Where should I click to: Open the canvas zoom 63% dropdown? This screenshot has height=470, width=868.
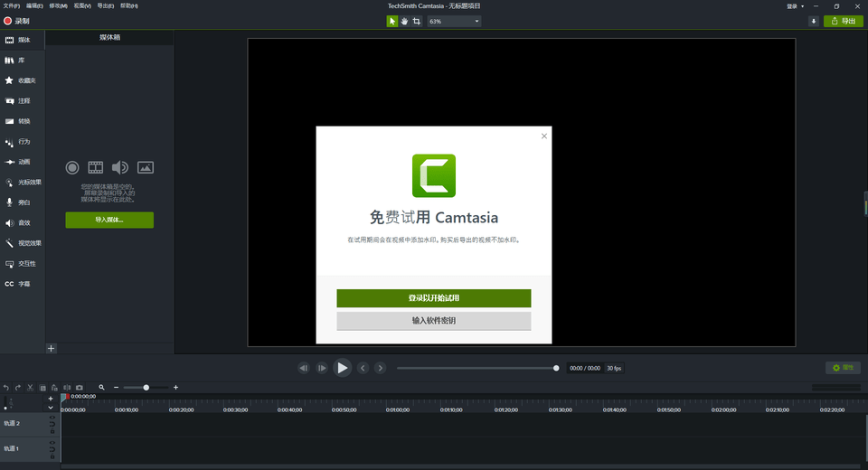[x=453, y=21]
